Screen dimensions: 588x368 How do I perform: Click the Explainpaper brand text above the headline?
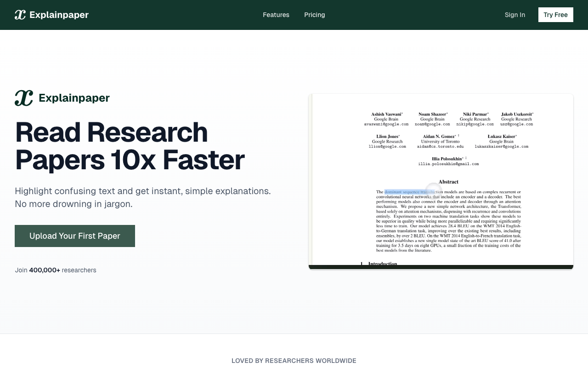74,98
